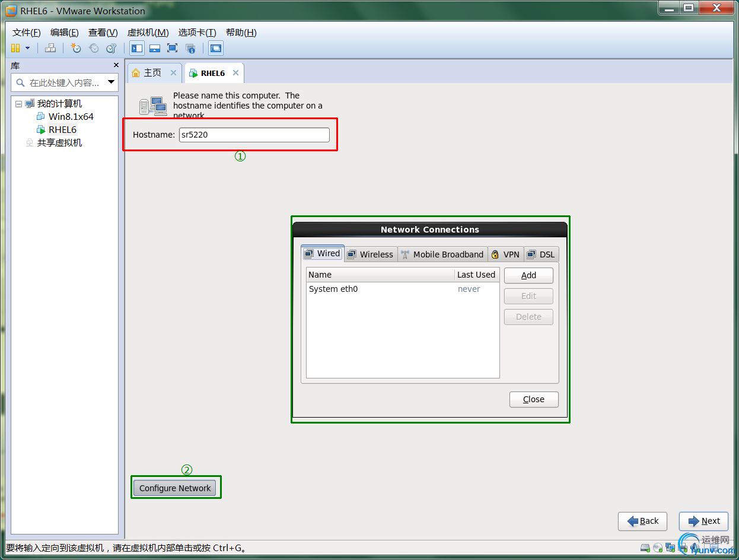Close the 库 library panel
Image resolution: width=739 pixels, height=560 pixels.
point(116,65)
